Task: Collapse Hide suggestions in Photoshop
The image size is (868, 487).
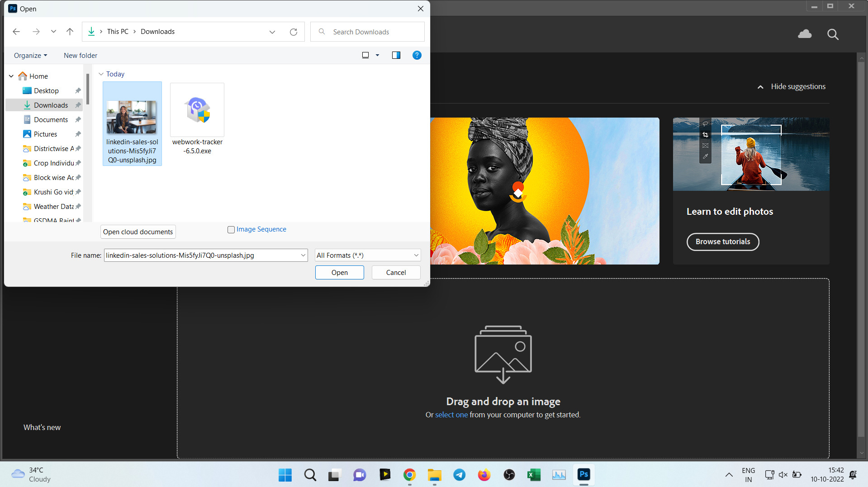Action: 792,86
